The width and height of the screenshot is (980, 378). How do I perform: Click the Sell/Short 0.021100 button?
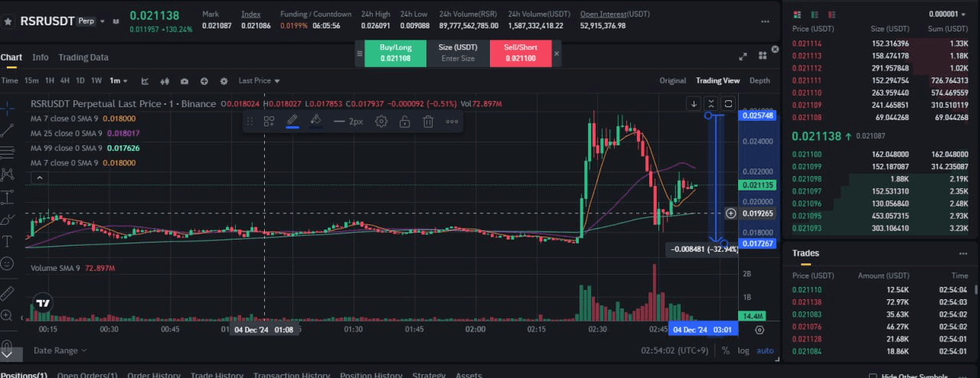pyautogui.click(x=521, y=53)
